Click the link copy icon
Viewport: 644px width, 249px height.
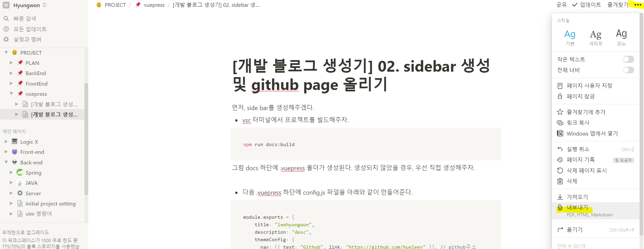[x=560, y=123]
